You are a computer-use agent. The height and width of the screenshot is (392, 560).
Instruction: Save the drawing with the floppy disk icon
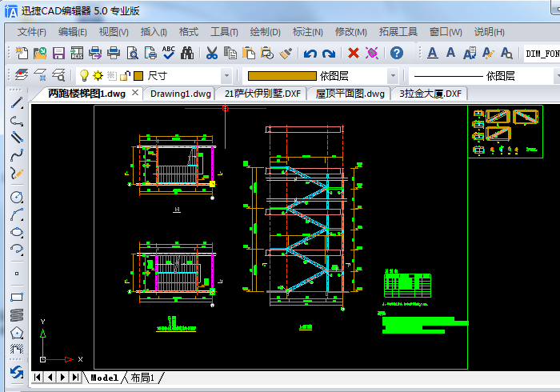point(58,53)
